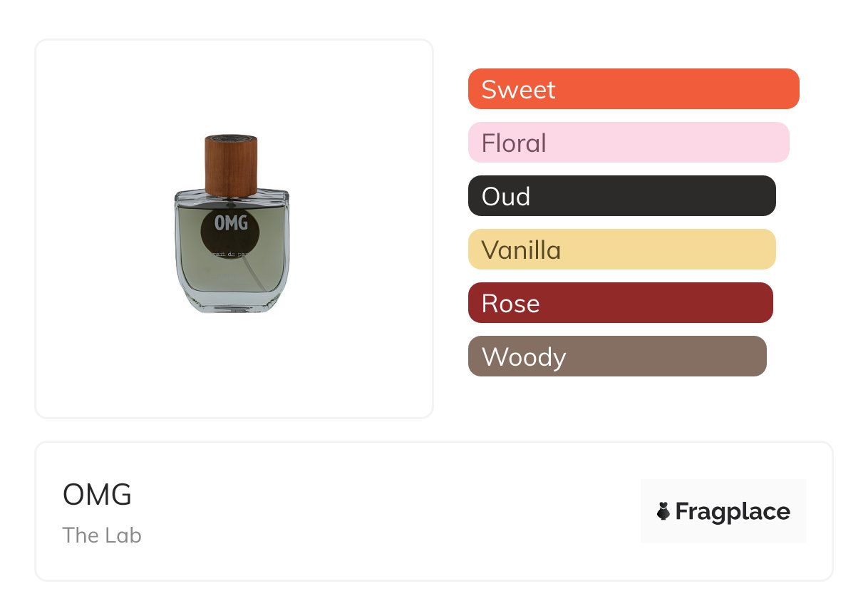Click the word Woody in the brown bar
868x616 pixels.
[524, 357]
